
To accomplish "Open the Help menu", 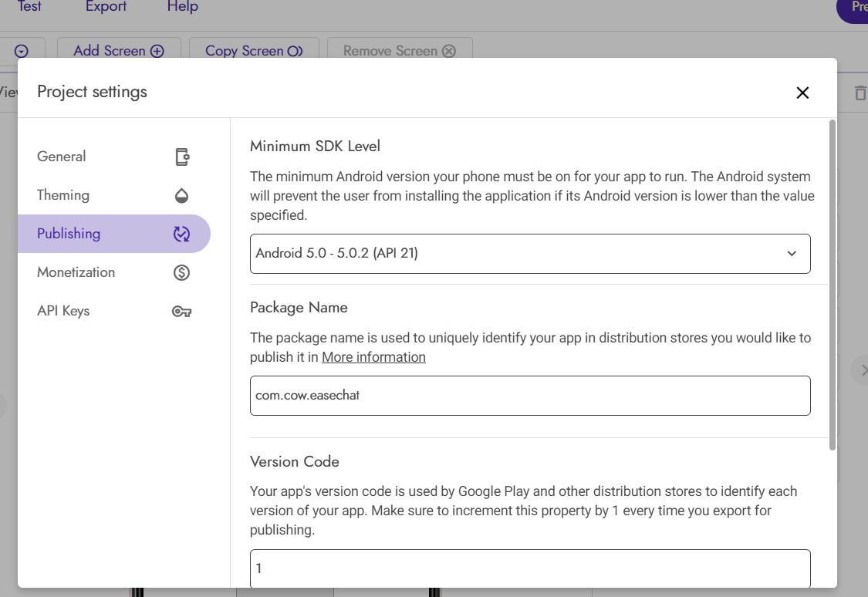I will pyautogui.click(x=183, y=7).
